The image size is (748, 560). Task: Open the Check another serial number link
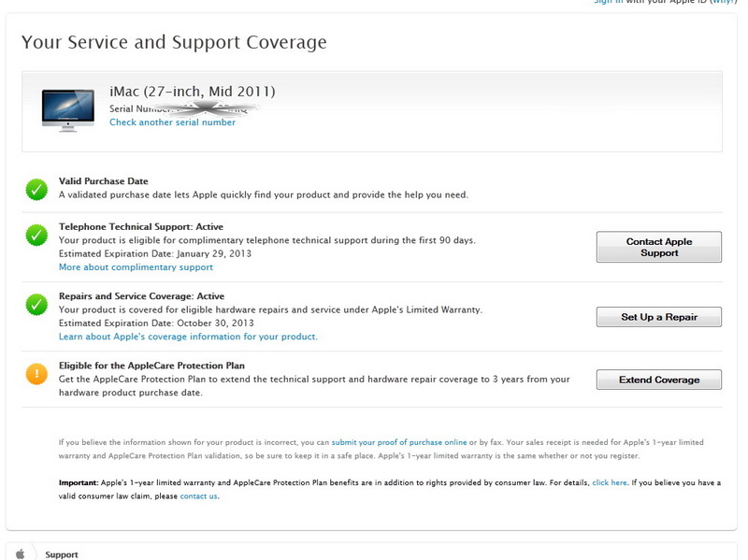pyautogui.click(x=172, y=122)
